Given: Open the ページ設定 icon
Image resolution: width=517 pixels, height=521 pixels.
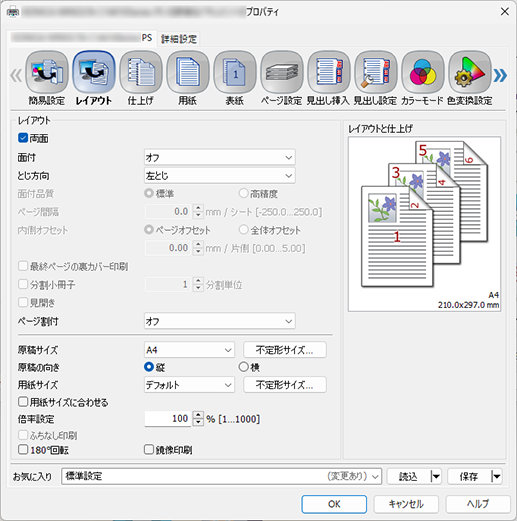Looking at the screenshot, I should [282, 72].
